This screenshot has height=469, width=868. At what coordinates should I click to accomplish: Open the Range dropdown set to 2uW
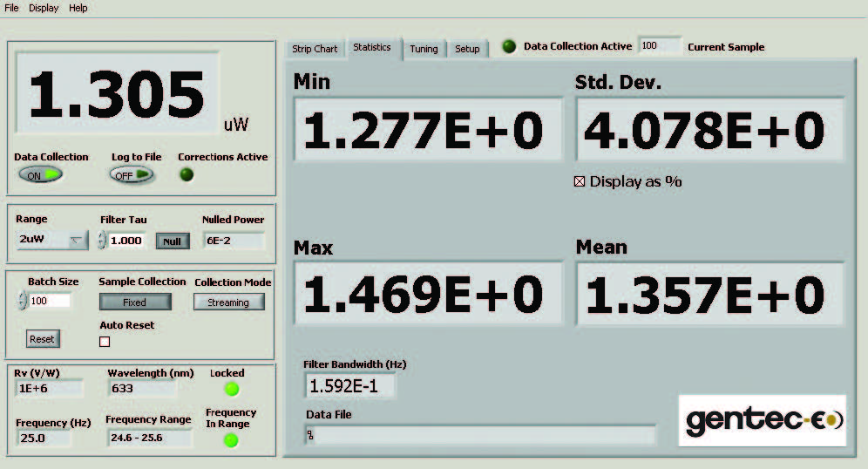[52, 241]
